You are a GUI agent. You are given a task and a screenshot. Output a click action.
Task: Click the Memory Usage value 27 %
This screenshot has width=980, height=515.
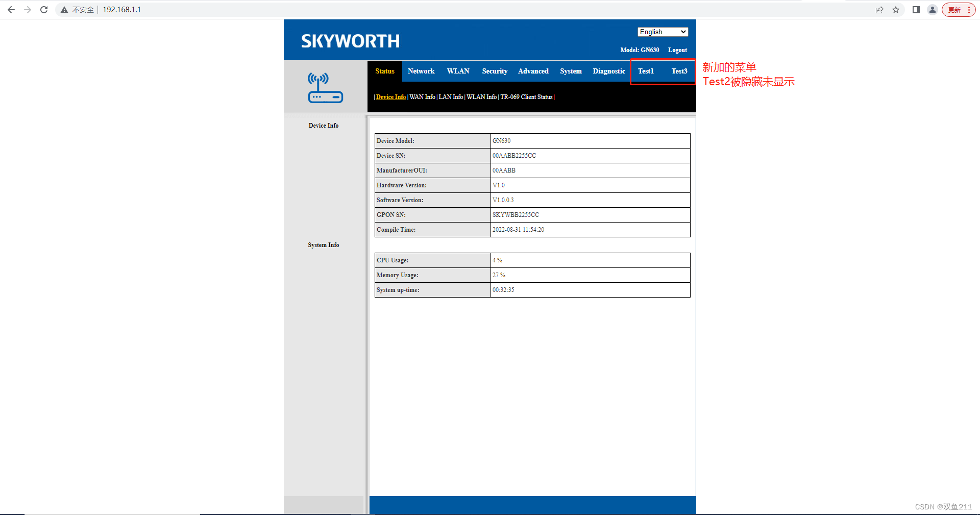(499, 275)
